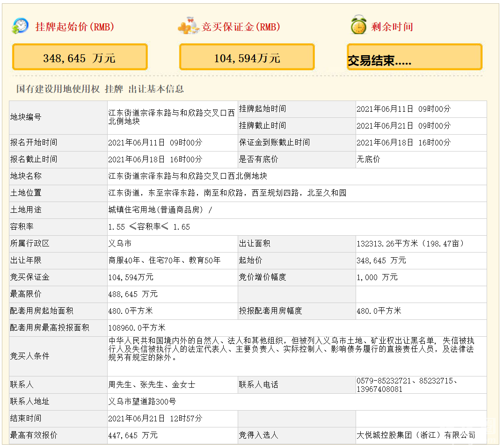Click the 竞买保证金(RMB) heading
Viewport: 503px width, 448px height.
tap(241, 27)
